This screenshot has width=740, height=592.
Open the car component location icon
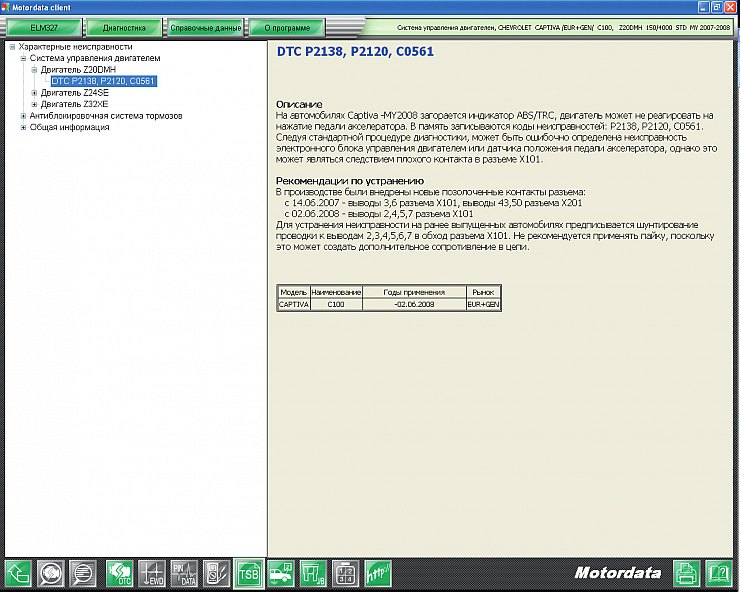click(x=281, y=574)
